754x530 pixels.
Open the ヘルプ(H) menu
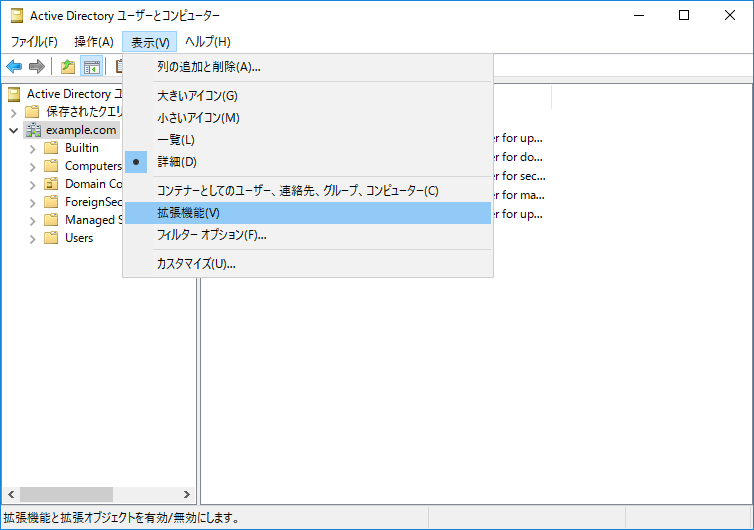pos(208,42)
